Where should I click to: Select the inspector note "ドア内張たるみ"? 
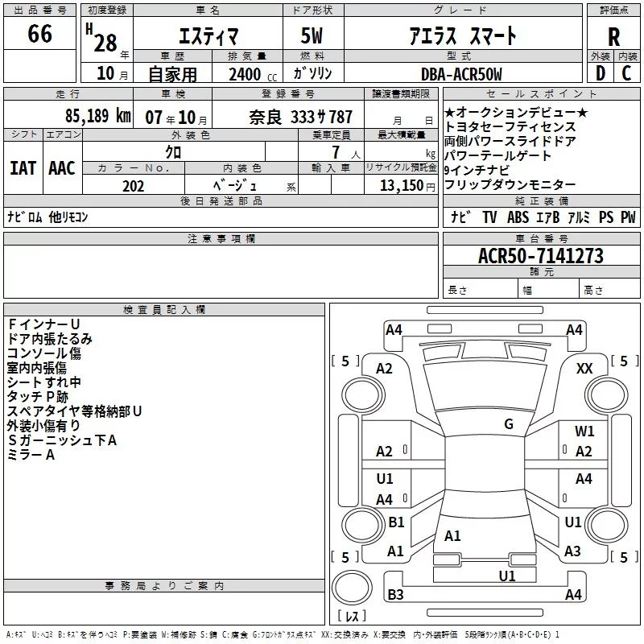click(x=50, y=339)
